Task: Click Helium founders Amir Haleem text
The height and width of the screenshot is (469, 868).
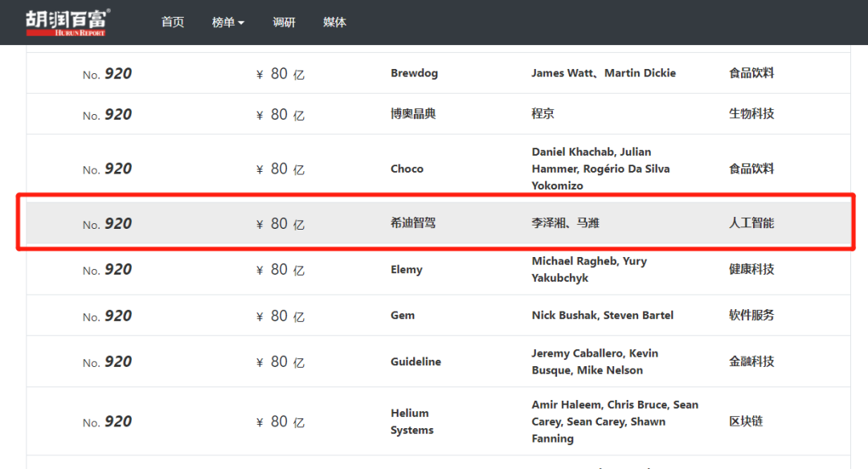Action: [615, 422]
